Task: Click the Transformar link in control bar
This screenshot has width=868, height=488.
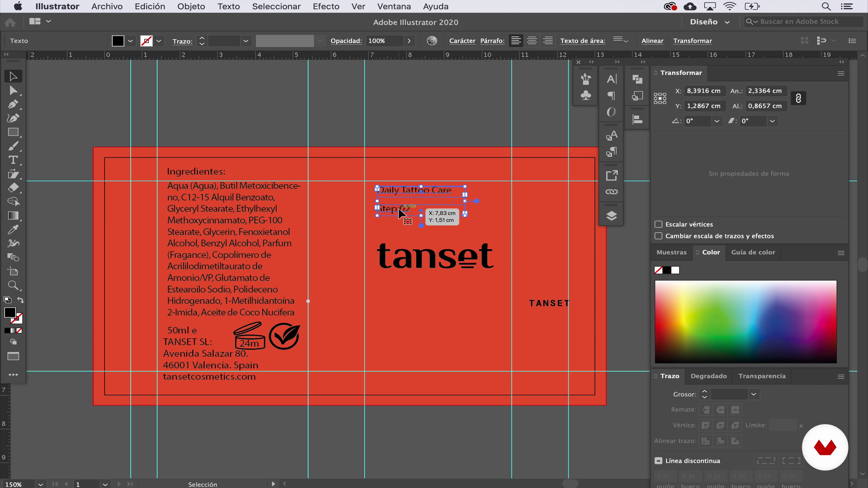Action: pos(692,41)
